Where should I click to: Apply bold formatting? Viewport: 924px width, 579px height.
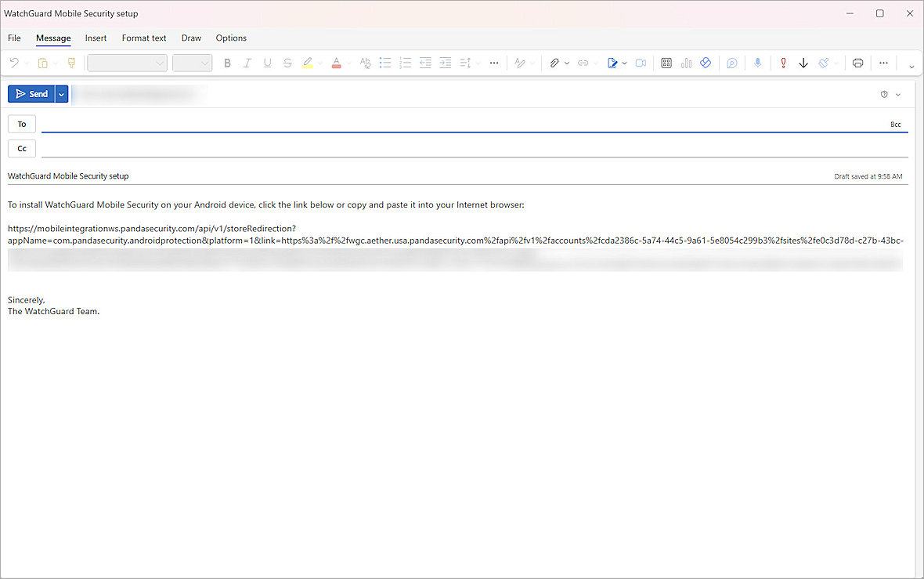227,63
